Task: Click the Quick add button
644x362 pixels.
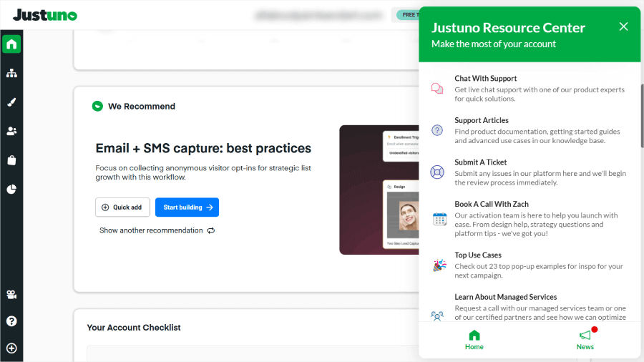Action: [122, 207]
